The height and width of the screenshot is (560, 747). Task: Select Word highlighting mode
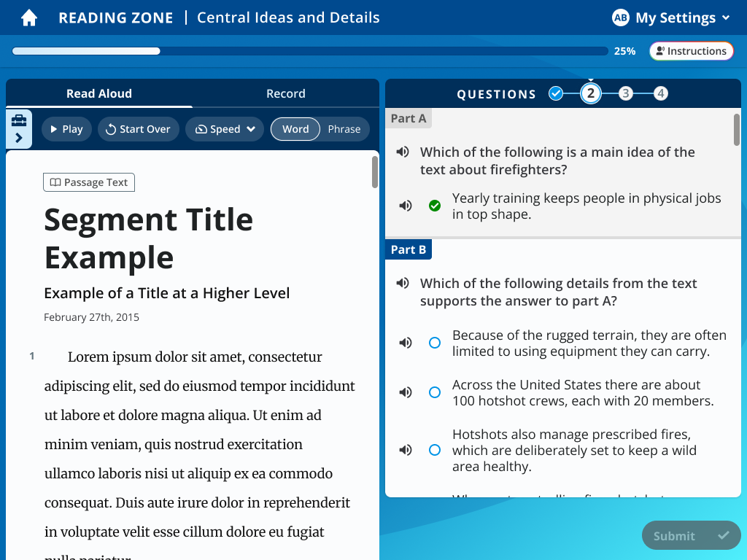click(295, 129)
